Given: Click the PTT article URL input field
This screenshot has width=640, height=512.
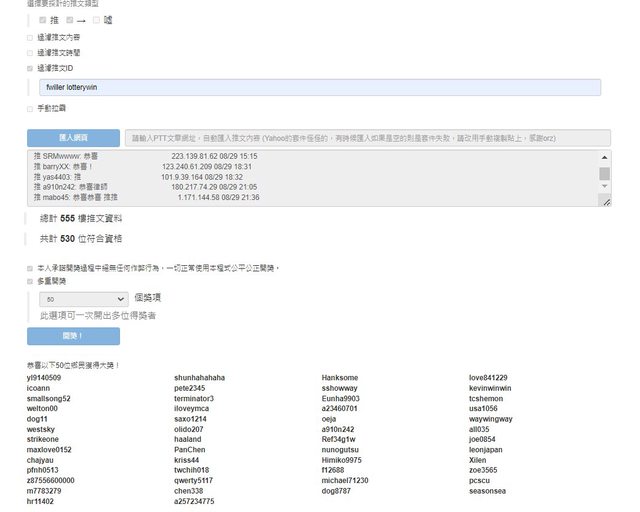Looking at the screenshot, I should click(x=367, y=138).
